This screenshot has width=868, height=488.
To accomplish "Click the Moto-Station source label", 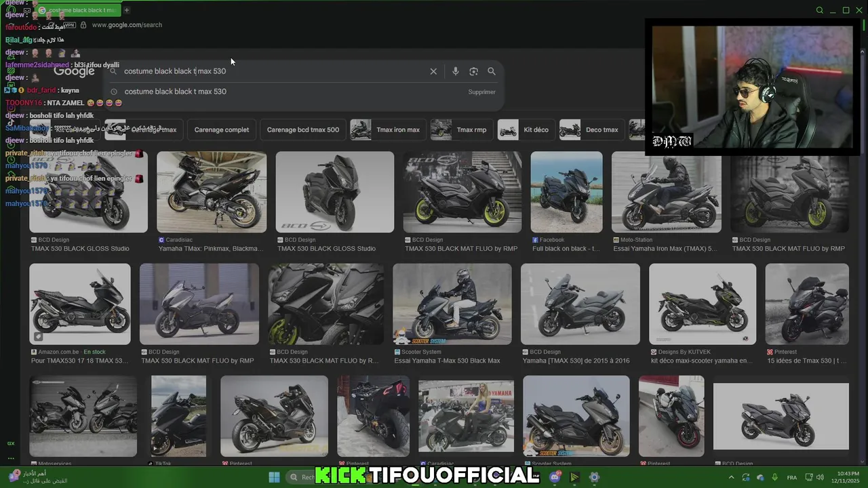I will [x=633, y=240].
